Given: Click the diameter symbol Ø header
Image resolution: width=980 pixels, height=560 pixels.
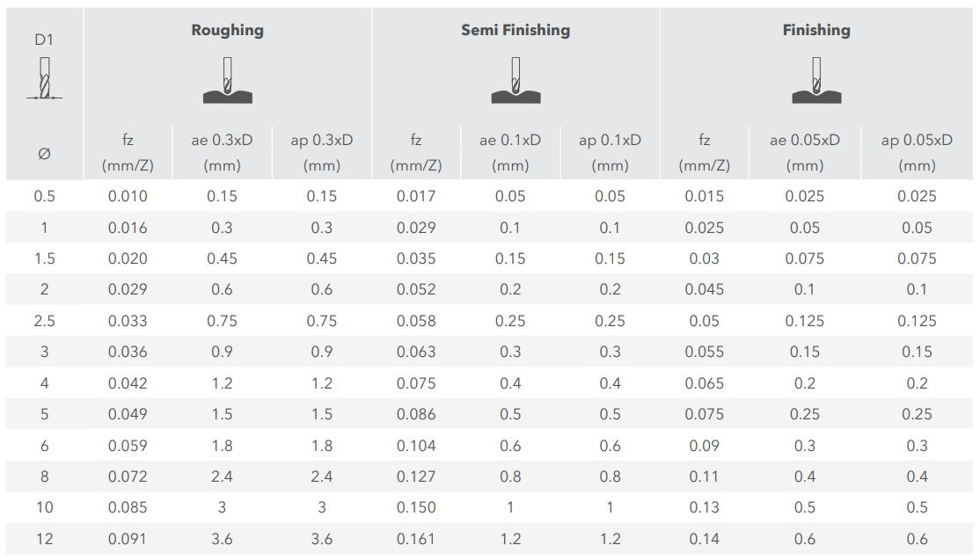Looking at the screenshot, I should click(x=44, y=154).
